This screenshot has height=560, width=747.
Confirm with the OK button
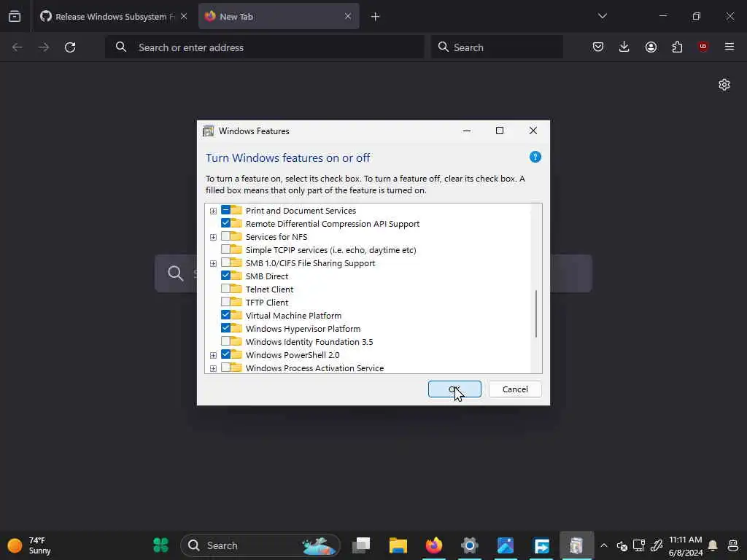454,389
